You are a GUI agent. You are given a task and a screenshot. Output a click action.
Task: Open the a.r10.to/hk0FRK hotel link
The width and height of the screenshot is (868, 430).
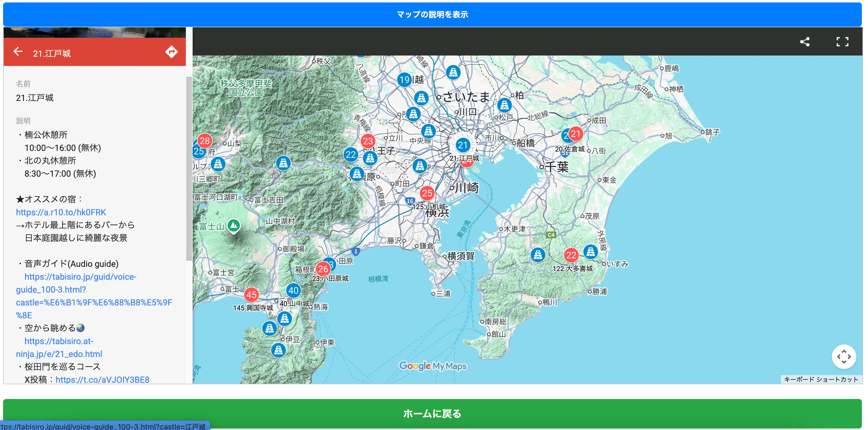pos(61,212)
